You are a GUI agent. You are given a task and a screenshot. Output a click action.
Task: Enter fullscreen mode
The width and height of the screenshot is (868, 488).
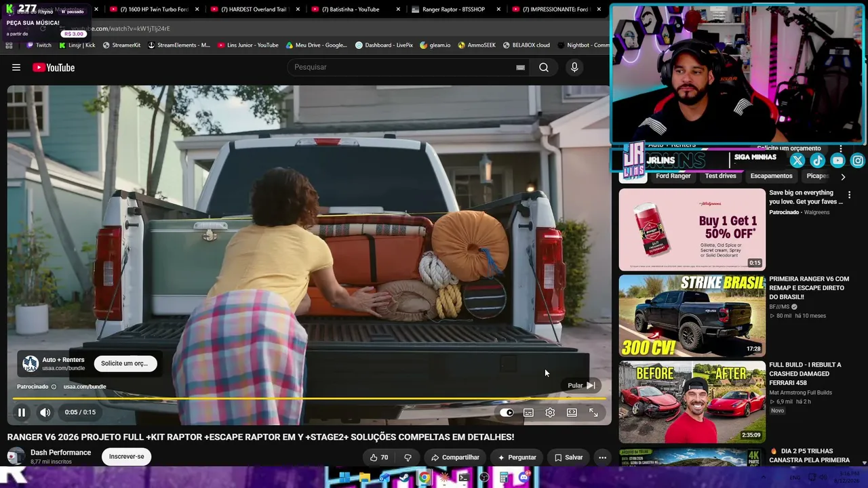click(x=593, y=412)
